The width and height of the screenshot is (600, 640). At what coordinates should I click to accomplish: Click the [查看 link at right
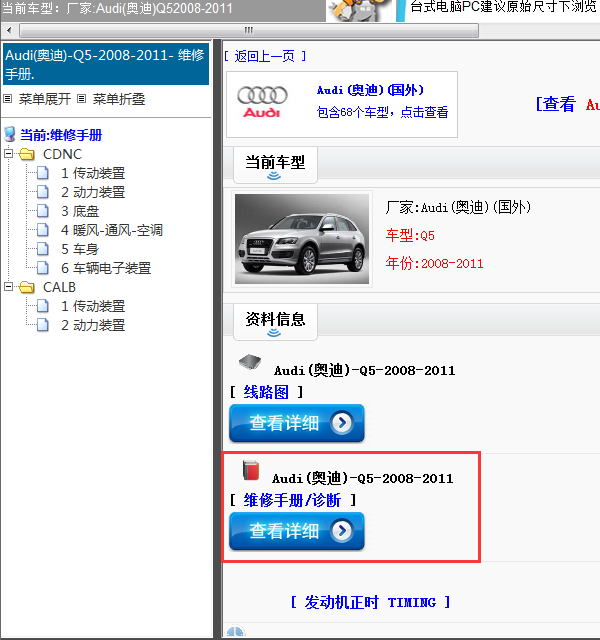556,104
